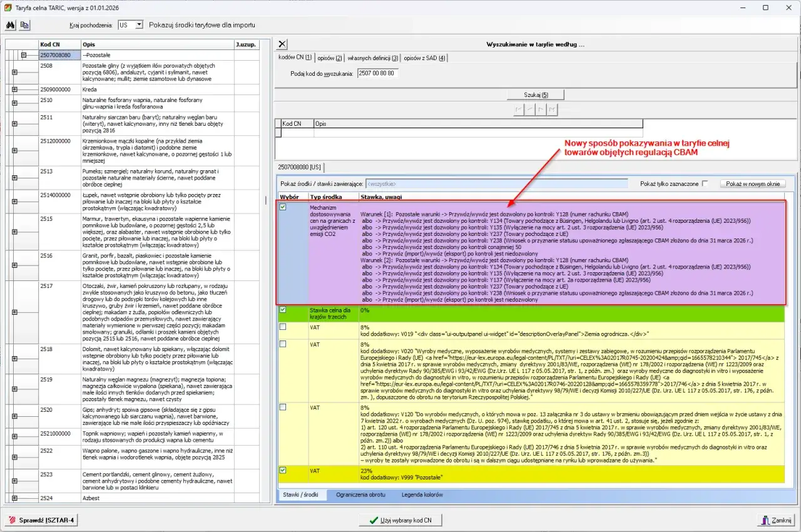Close the search panel with the X icon
Viewport: 801px width, 532px height.
click(282, 44)
